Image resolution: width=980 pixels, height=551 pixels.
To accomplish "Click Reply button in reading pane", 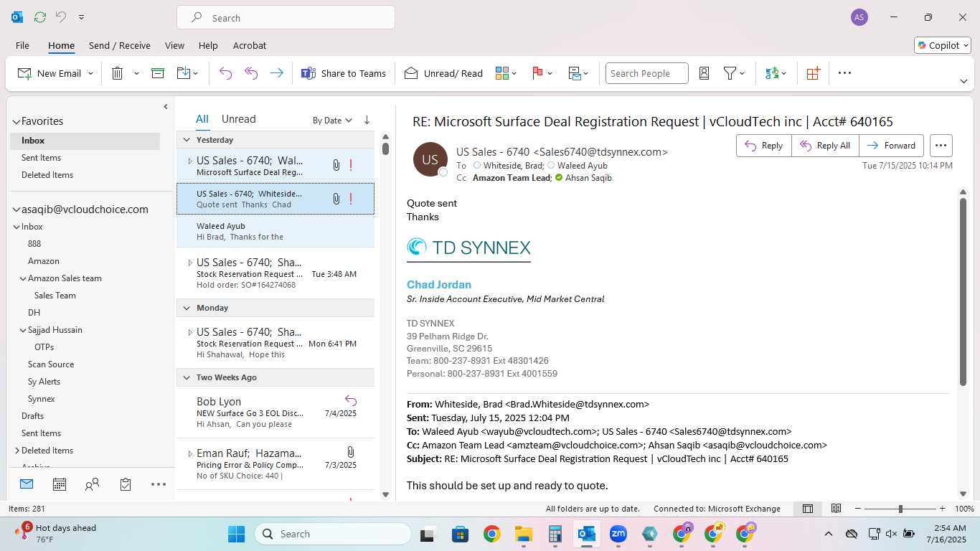I will point(763,146).
